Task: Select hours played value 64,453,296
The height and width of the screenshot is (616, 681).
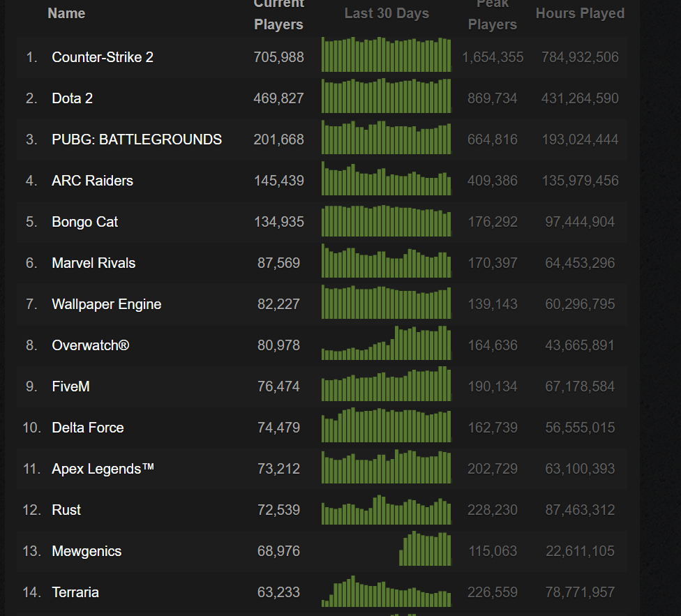Action: 581,263
